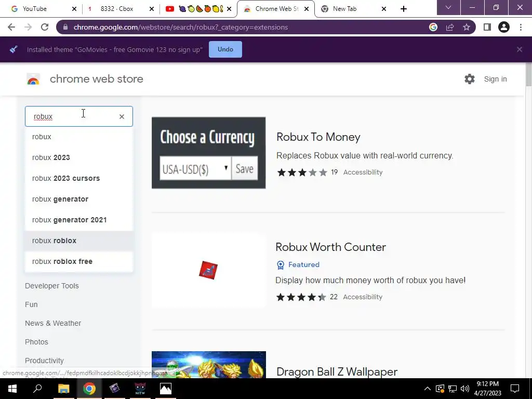Open the tab search dropdown arrow
The image size is (532, 399).
(x=448, y=7)
